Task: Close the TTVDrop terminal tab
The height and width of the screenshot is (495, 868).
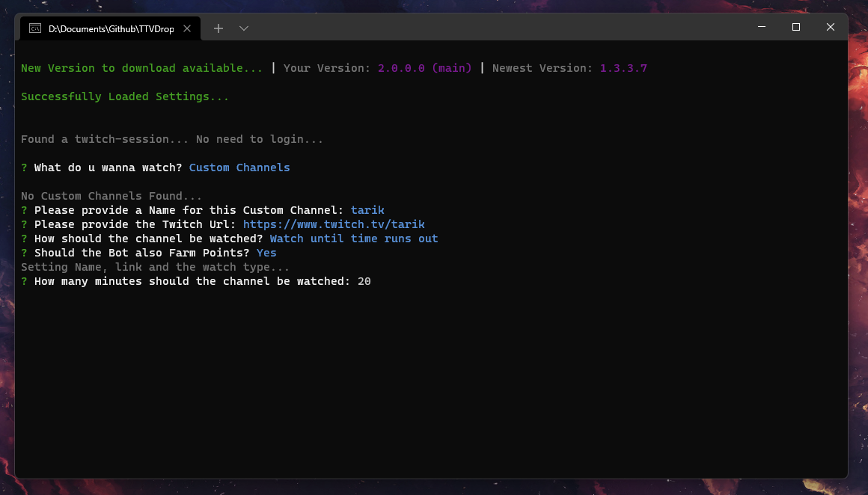Action: [187, 28]
